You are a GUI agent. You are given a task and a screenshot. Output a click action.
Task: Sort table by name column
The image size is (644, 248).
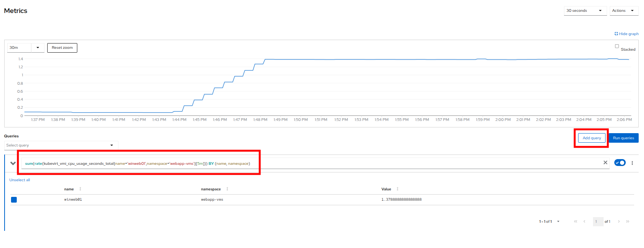(73, 189)
